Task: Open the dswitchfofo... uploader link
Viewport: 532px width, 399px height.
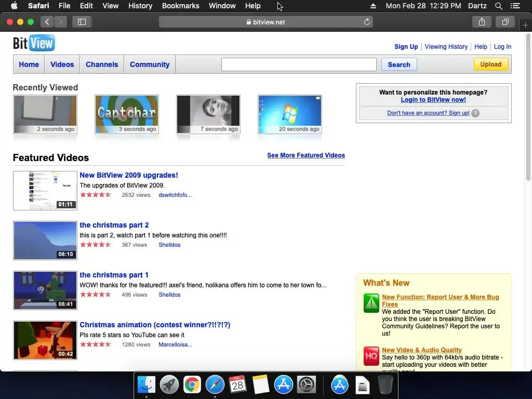Action: (x=175, y=195)
